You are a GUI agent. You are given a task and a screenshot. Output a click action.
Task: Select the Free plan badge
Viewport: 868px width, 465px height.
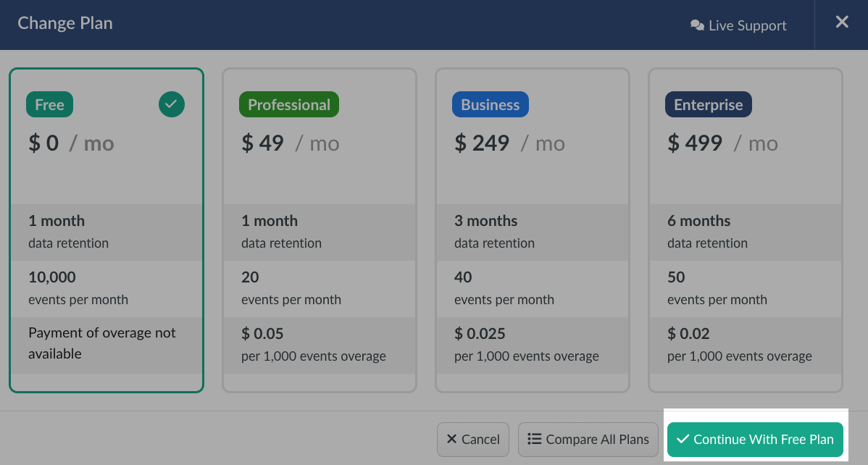(x=50, y=104)
